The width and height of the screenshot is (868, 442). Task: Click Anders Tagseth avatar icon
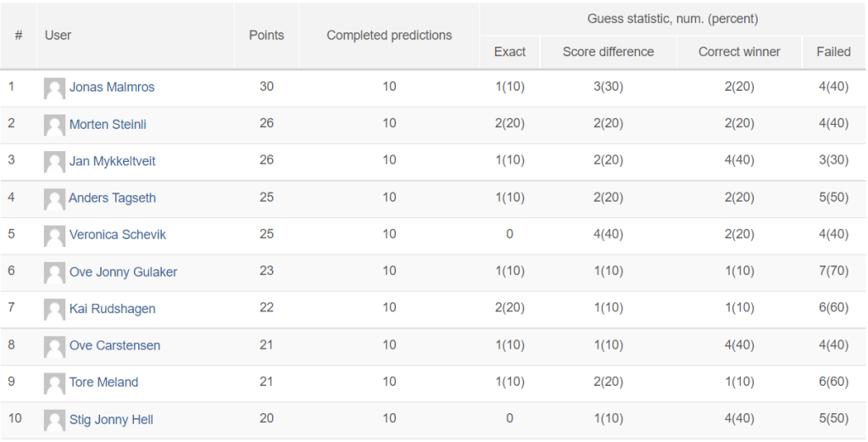pos(54,199)
